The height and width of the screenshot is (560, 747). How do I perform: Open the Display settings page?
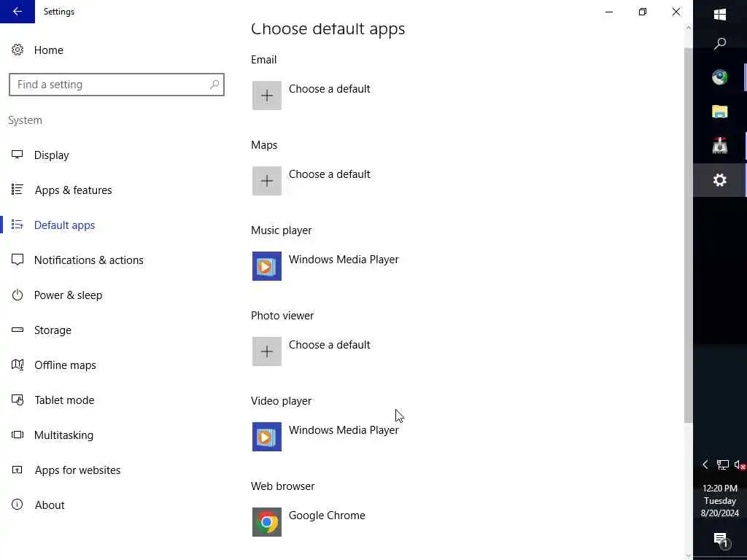coord(52,155)
